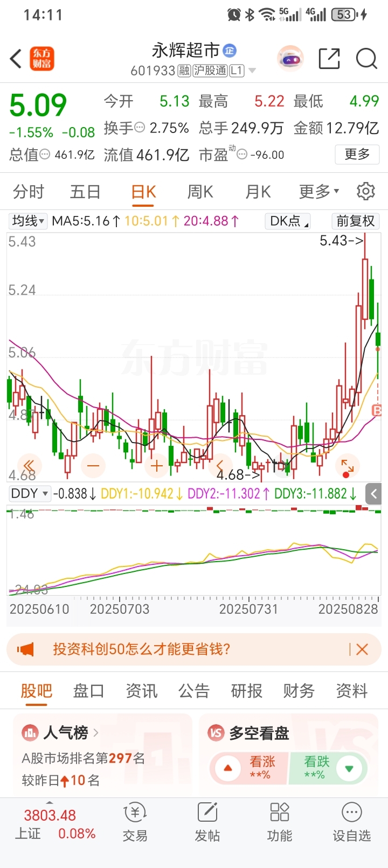Tap the 上证 3803.48 index bar
Image resolution: width=388 pixels, height=868 pixels.
click(x=55, y=824)
